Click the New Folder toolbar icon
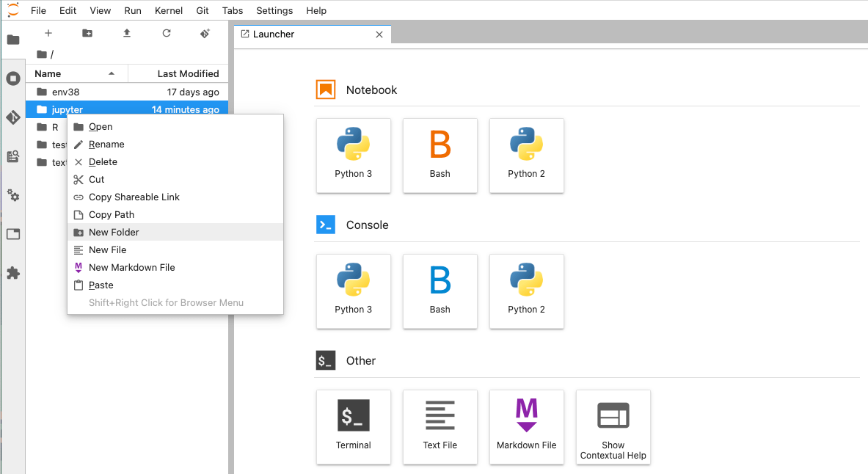The width and height of the screenshot is (868, 474). pyautogui.click(x=87, y=33)
